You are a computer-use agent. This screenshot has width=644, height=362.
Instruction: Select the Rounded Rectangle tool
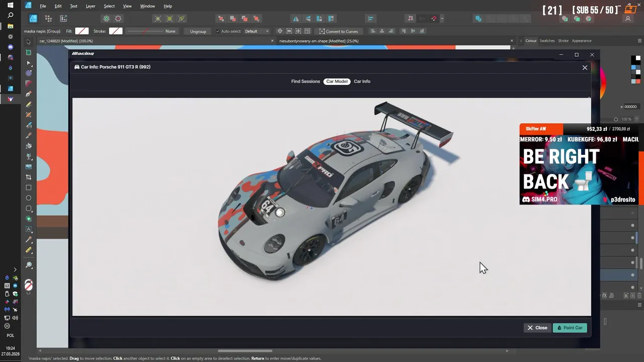pyautogui.click(x=29, y=209)
